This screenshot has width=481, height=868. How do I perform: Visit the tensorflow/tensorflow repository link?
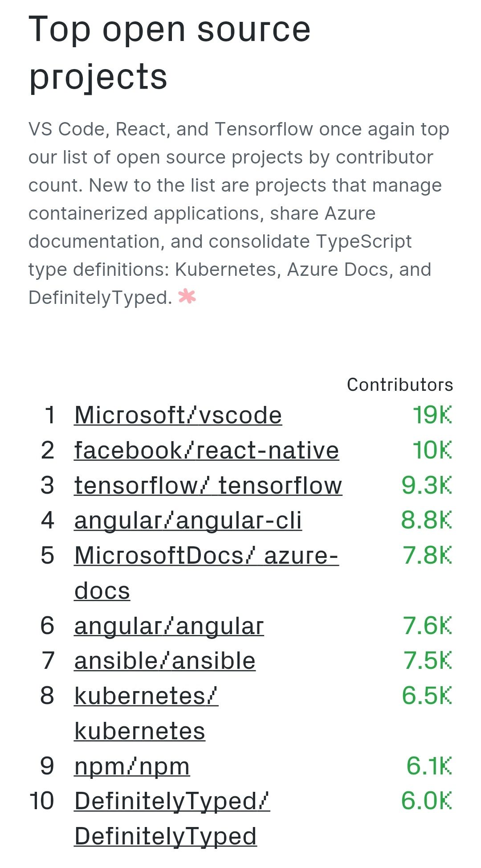(x=208, y=485)
